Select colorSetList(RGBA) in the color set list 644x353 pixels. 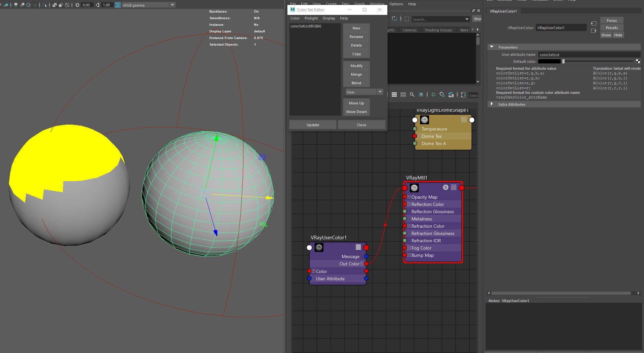click(x=306, y=26)
